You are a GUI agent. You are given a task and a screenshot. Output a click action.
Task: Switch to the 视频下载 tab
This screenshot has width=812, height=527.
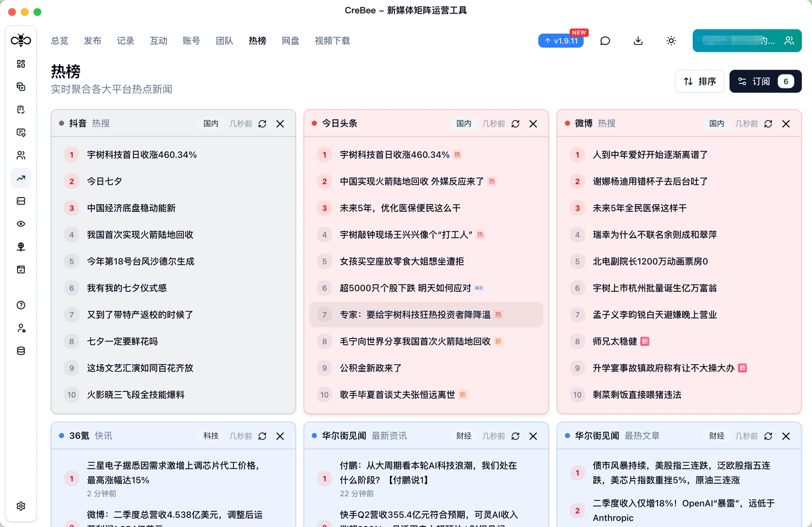pos(332,41)
